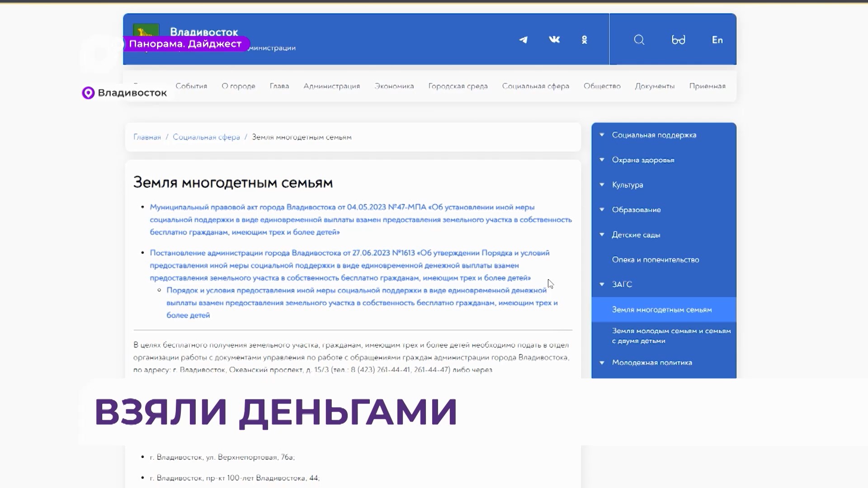This screenshot has width=868, height=488.
Task: Open Администрация menu item
Action: [331, 86]
